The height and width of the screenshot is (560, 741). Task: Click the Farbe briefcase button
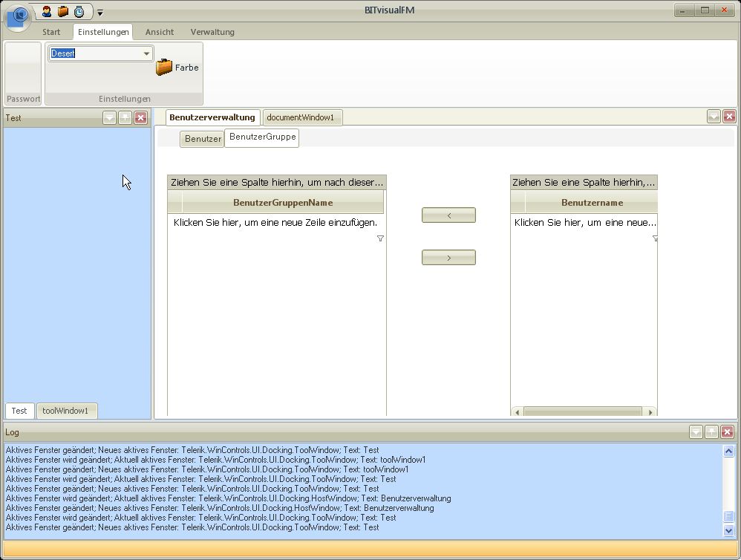click(x=177, y=68)
